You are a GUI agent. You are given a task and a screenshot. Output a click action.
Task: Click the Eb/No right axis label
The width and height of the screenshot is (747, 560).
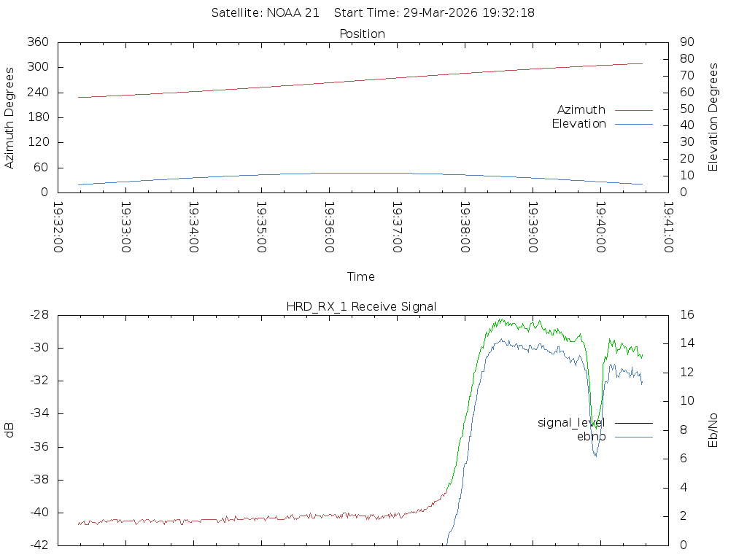(713, 430)
